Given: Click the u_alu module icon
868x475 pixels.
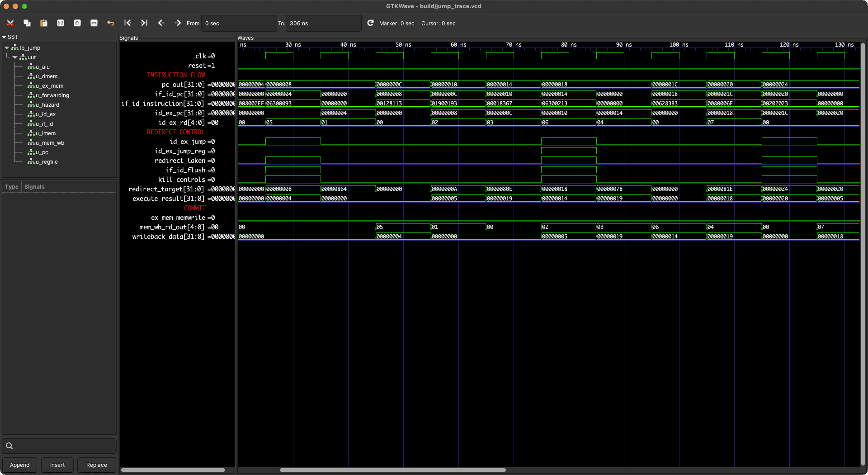Looking at the screenshot, I should 31,67.
